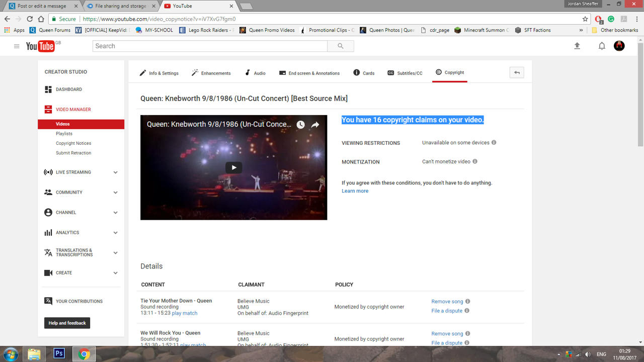Image resolution: width=644 pixels, height=362 pixels.
Task: Play the Queen Knebworth video preview
Action: pos(233,167)
